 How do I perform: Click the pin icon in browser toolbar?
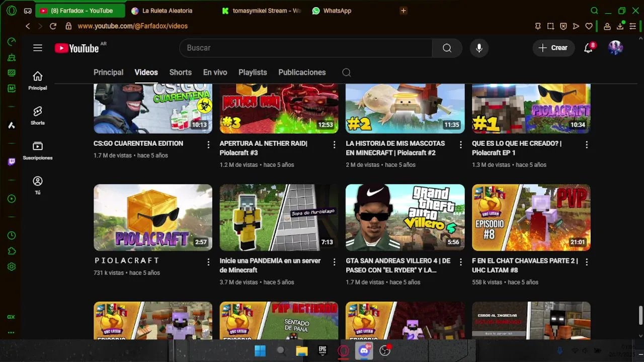(538, 26)
